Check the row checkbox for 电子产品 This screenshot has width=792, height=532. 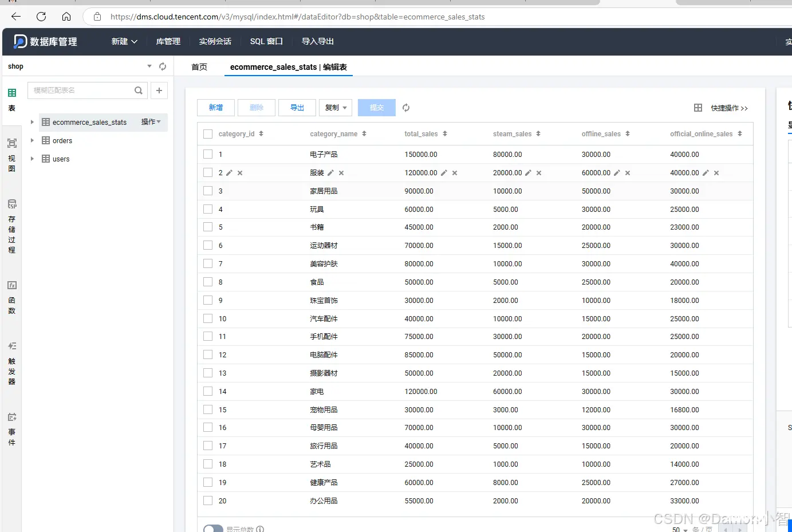pyautogui.click(x=208, y=155)
